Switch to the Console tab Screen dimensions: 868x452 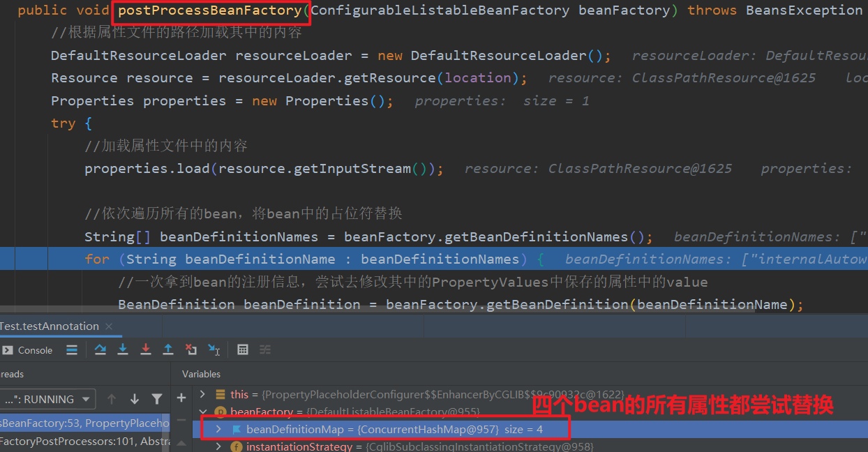pyautogui.click(x=28, y=350)
